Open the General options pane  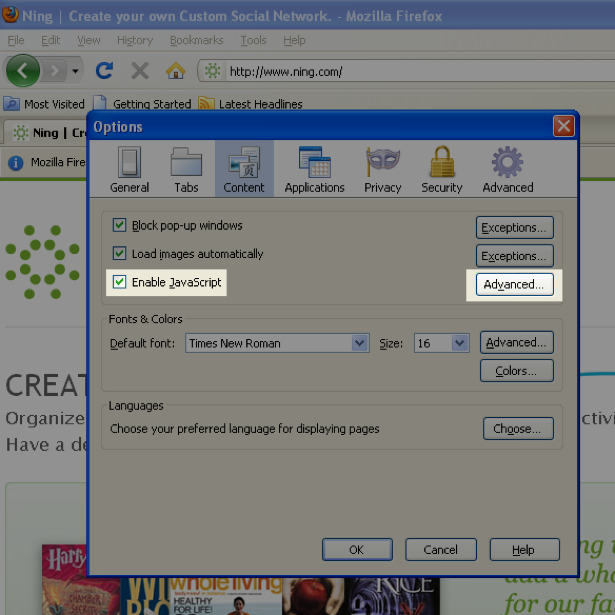129,169
